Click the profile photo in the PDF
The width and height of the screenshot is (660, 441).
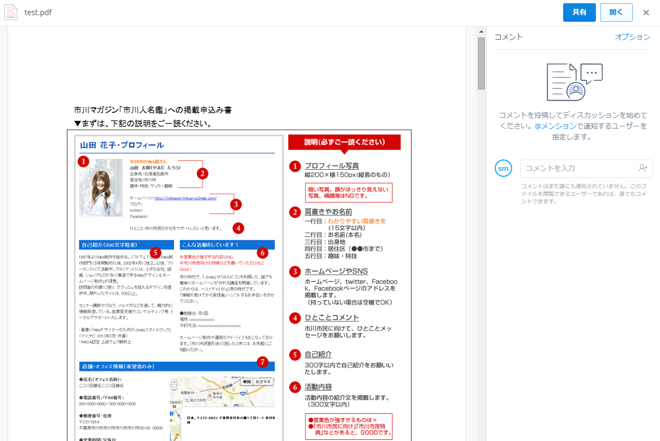tap(101, 188)
